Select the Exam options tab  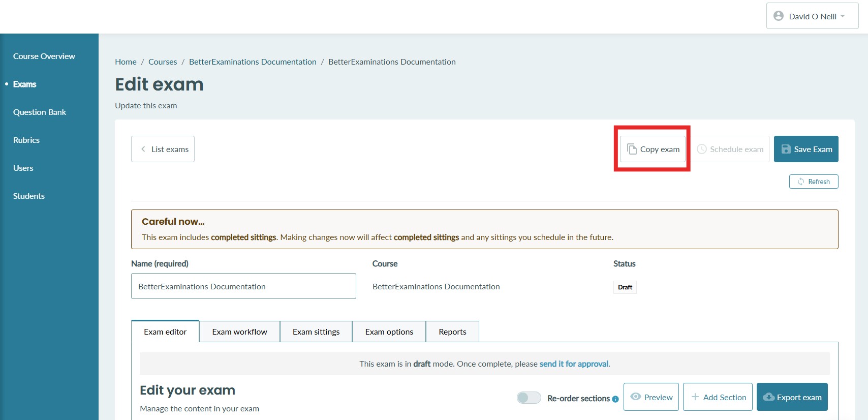click(x=389, y=332)
